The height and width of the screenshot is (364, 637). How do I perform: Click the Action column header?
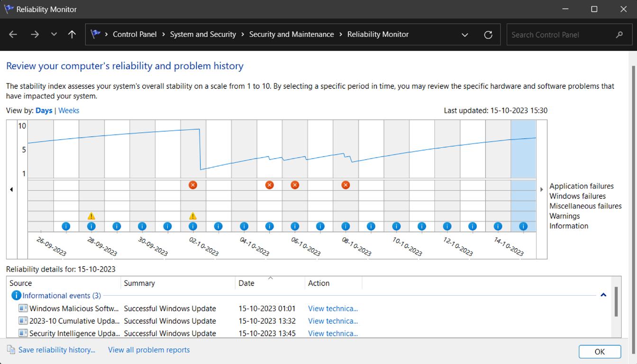[334, 283]
